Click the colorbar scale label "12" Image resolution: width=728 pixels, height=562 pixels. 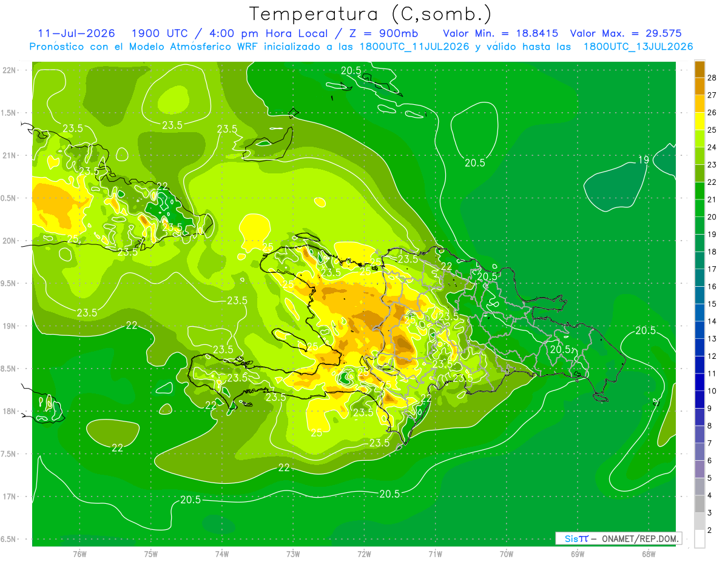[712, 356]
